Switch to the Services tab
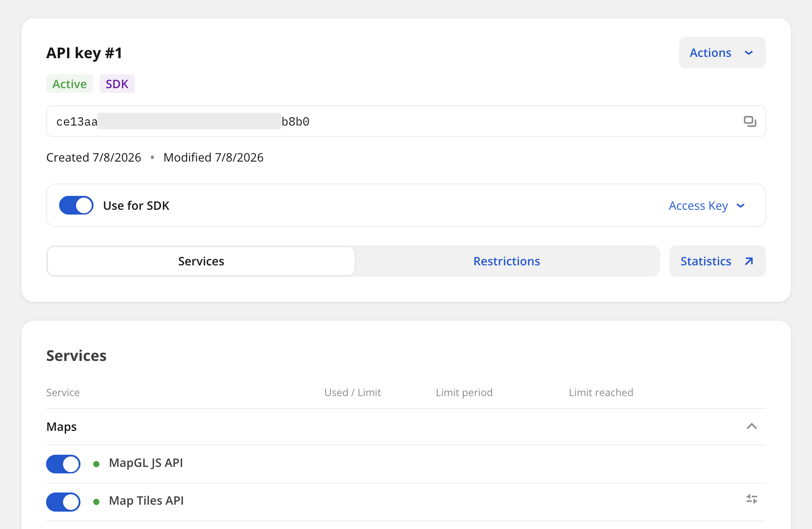 (x=201, y=261)
